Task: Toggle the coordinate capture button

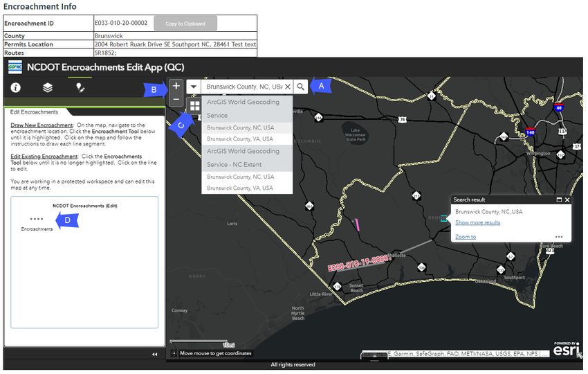Action: point(174,353)
